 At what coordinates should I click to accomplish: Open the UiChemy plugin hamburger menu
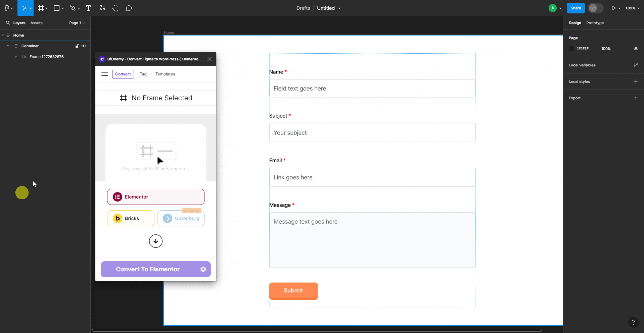point(104,74)
